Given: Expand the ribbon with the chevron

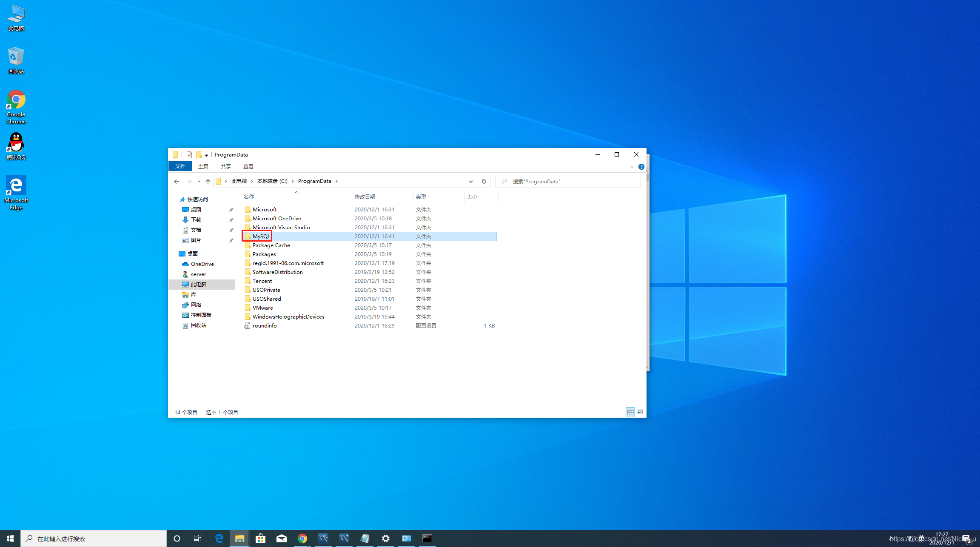Looking at the screenshot, I should tap(632, 167).
